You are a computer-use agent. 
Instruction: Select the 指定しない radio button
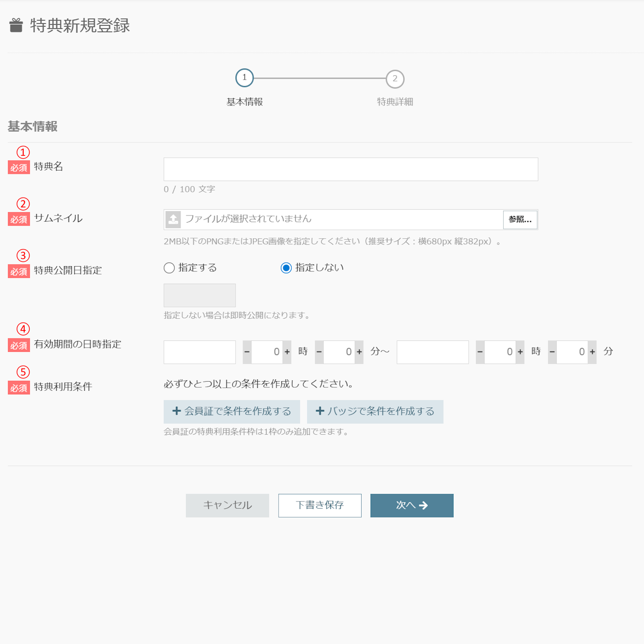click(286, 268)
